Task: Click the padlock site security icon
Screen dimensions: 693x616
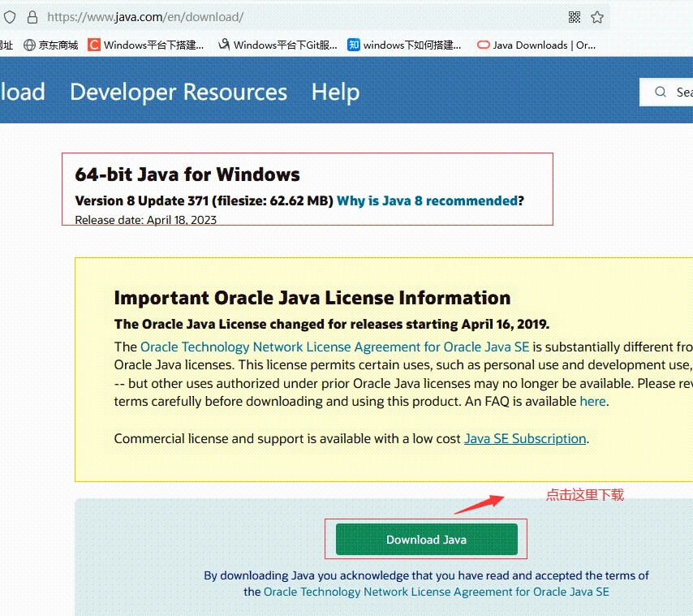Action: (32, 17)
